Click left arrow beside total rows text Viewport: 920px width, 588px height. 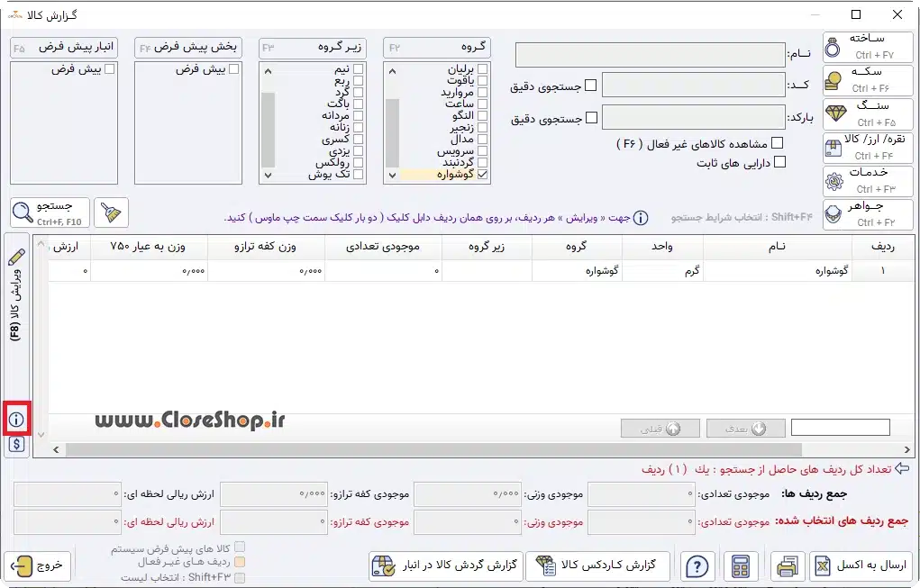pos(902,468)
